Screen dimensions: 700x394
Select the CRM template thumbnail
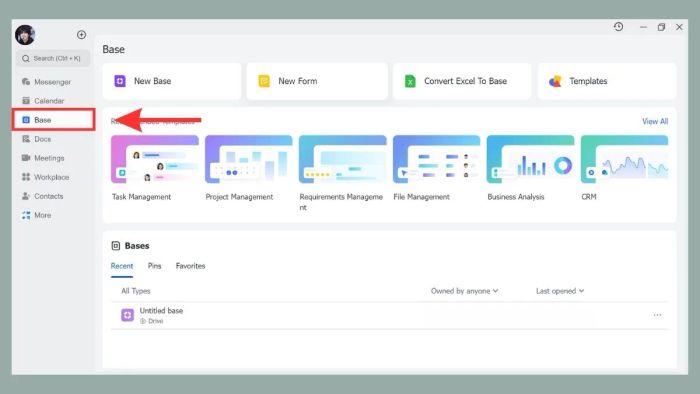coord(625,159)
